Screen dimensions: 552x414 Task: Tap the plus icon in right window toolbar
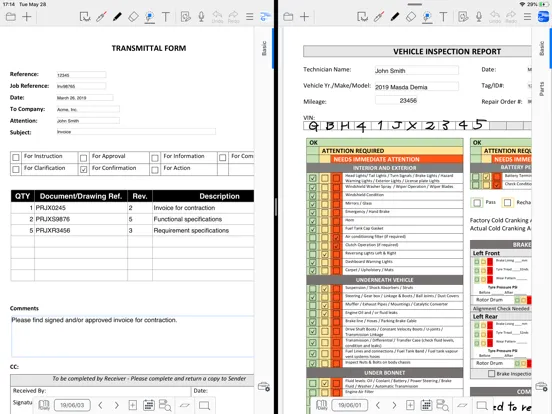click(305, 17)
